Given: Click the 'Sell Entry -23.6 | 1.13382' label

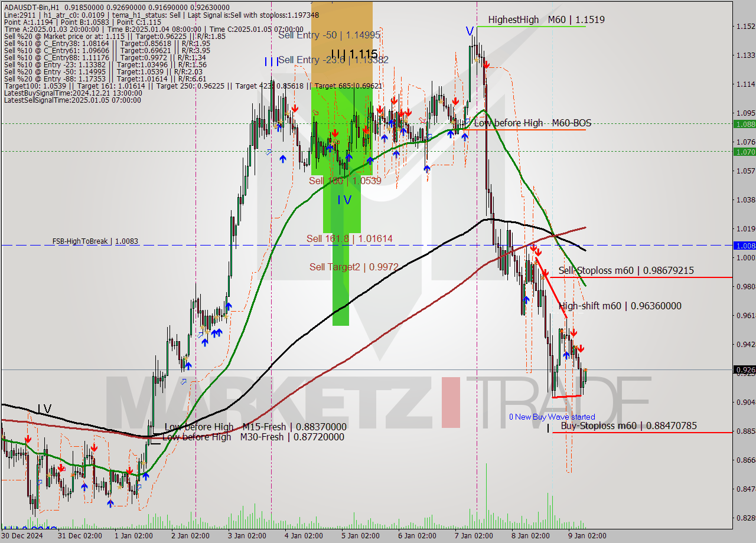Looking at the screenshot, I should [x=333, y=60].
